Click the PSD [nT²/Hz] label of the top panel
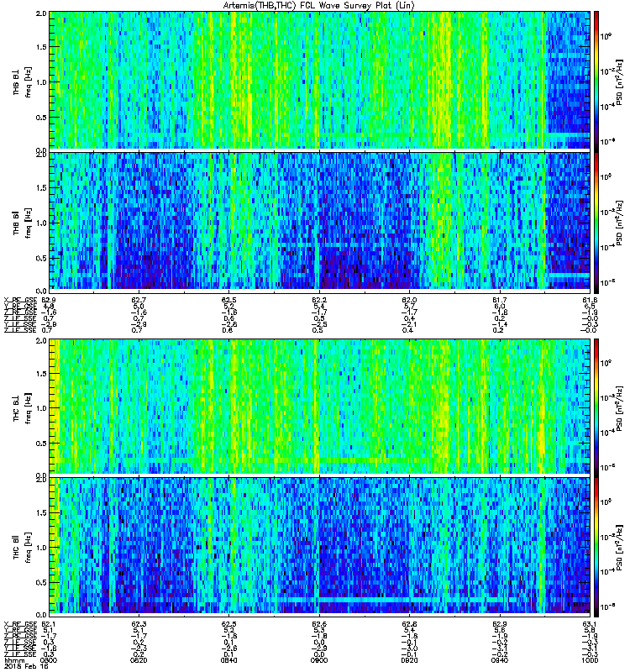630x672 pixels. coord(620,83)
